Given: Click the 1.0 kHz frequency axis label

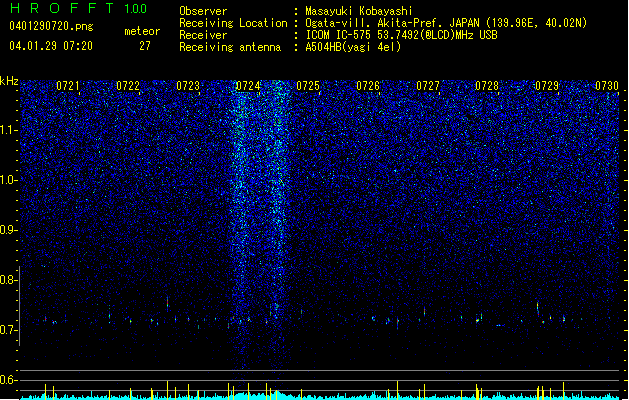Looking at the screenshot, I should pyautogui.click(x=9, y=180).
